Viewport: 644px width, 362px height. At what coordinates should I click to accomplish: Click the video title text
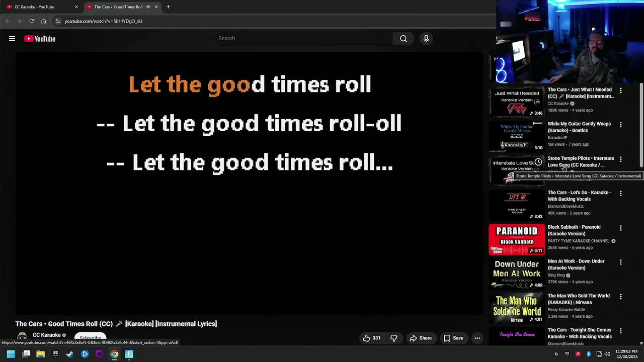(116, 324)
